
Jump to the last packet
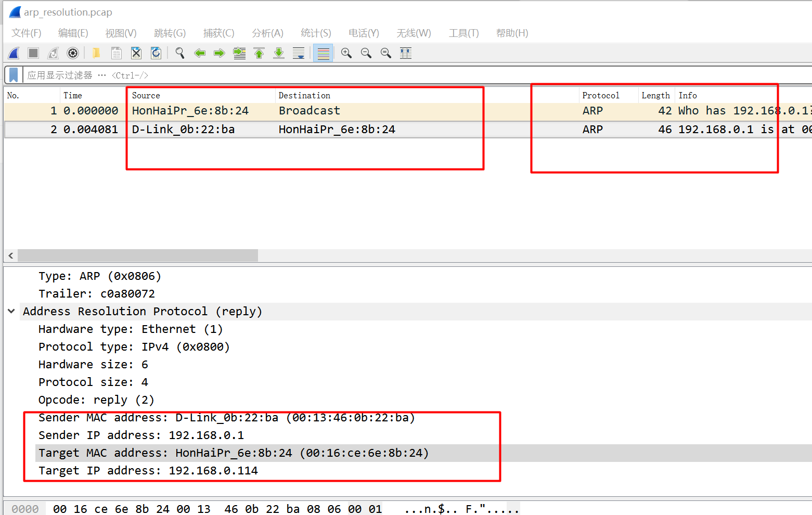(x=279, y=53)
